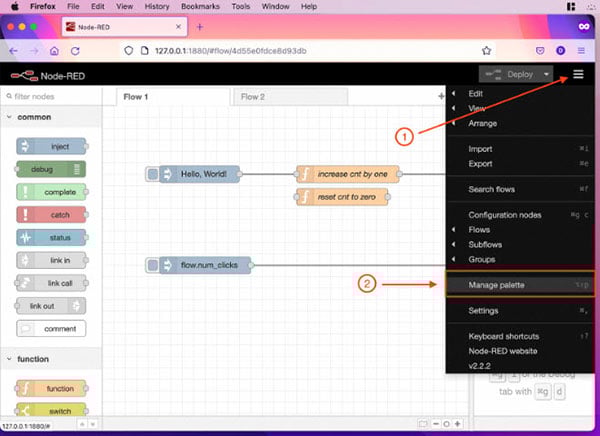The width and height of the screenshot is (600, 436).
Task: Choose Search flows from the menu
Action: pyautogui.click(x=520, y=189)
